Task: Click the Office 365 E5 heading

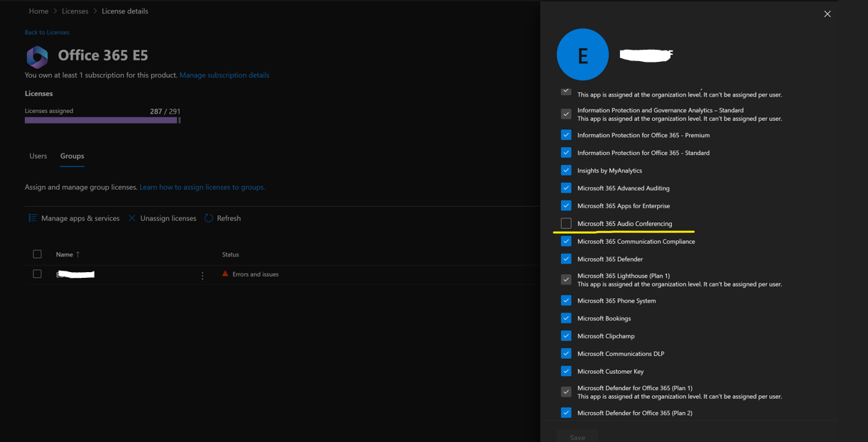Action: [x=103, y=55]
